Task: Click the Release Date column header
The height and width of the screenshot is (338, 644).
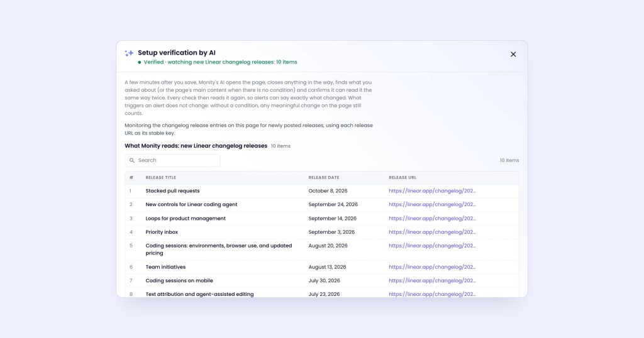Action: [324, 178]
